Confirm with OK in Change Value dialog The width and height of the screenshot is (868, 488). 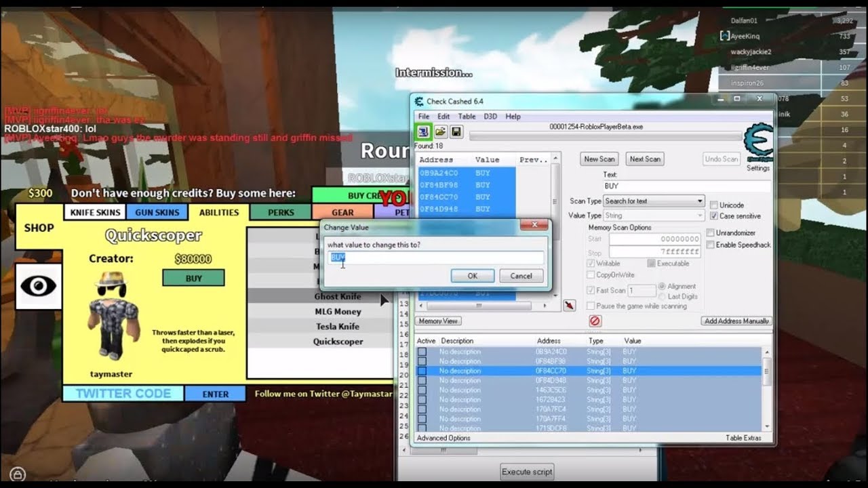pos(473,276)
